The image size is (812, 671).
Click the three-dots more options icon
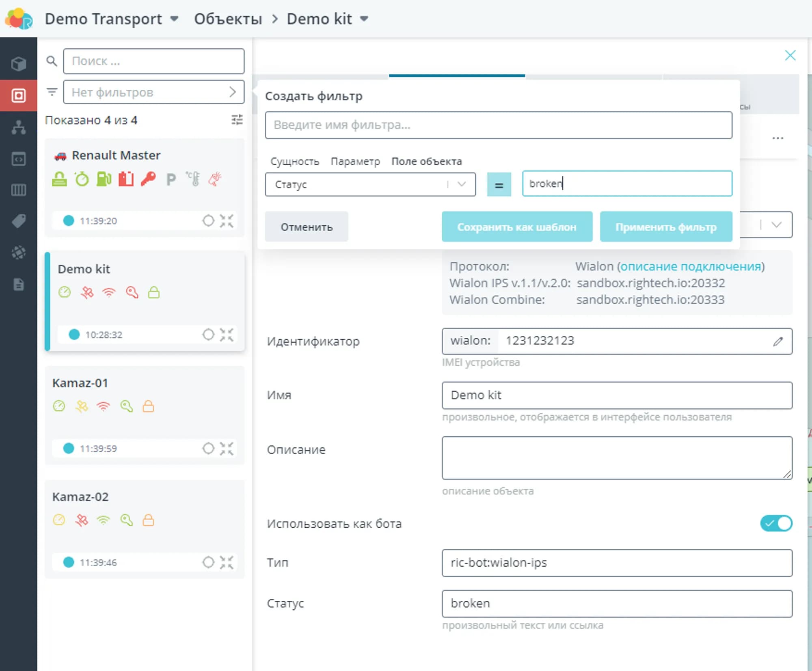tap(777, 138)
